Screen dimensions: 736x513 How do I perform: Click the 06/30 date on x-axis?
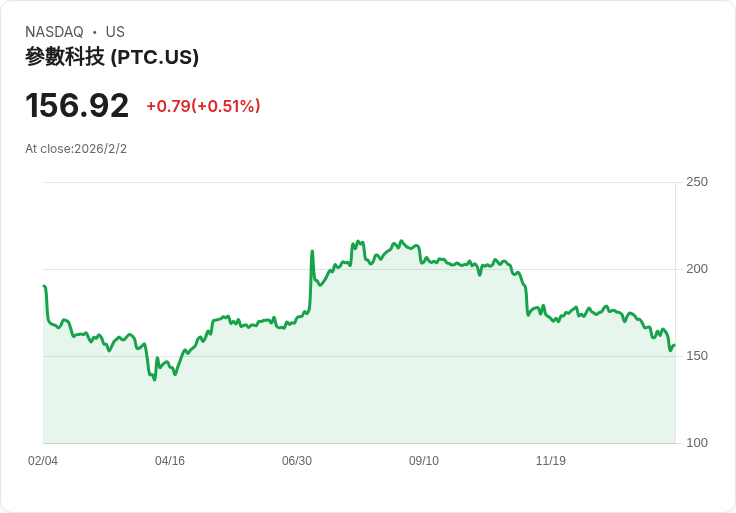(297, 461)
